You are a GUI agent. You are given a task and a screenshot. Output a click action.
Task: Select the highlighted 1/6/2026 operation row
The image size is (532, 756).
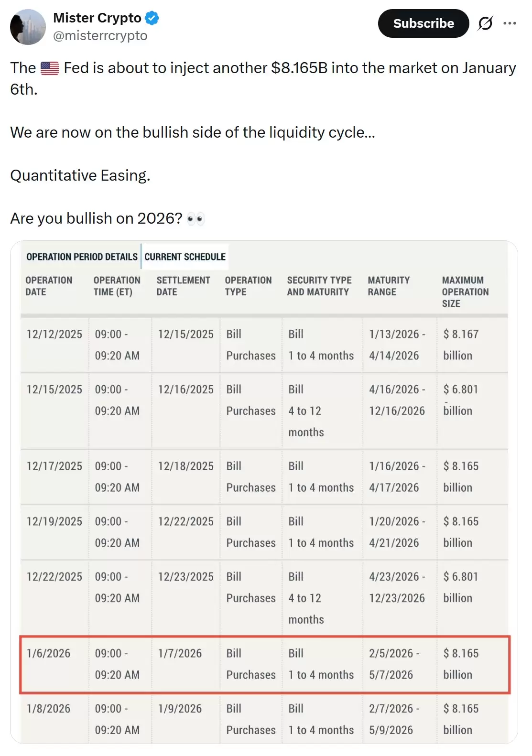point(266,664)
